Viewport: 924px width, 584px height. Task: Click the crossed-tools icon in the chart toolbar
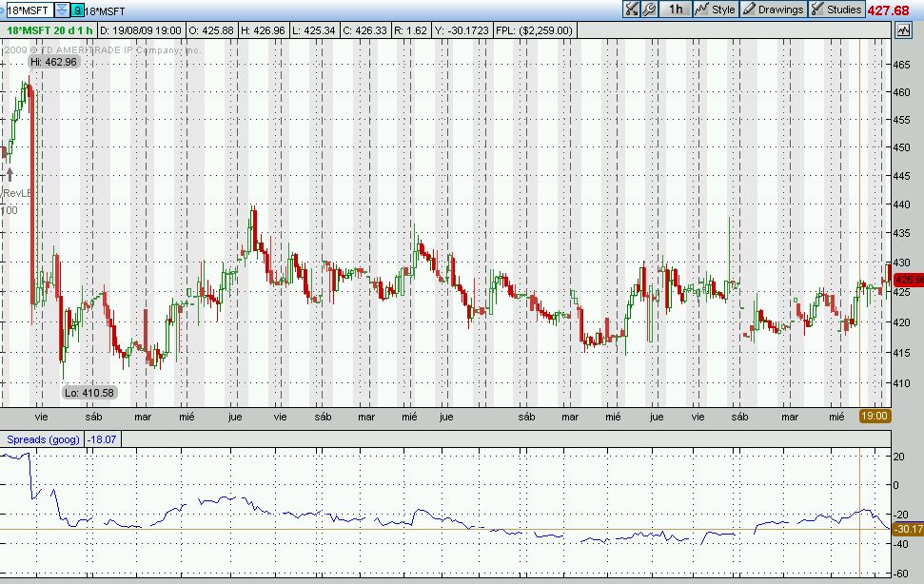coord(633,10)
